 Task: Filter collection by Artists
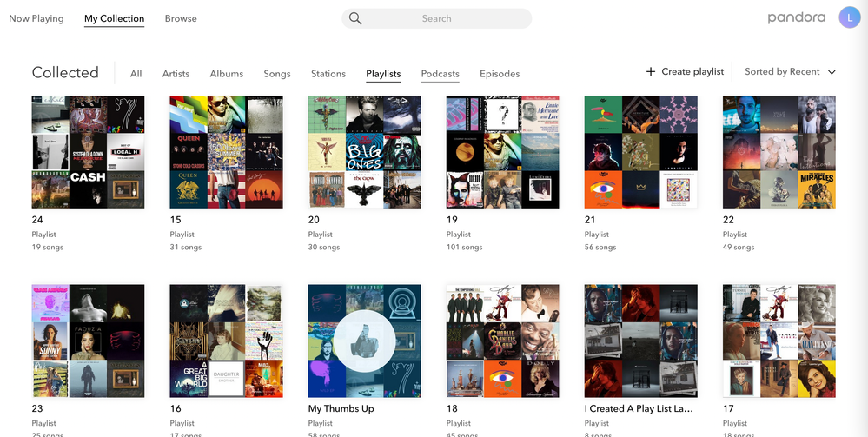pos(176,74)
